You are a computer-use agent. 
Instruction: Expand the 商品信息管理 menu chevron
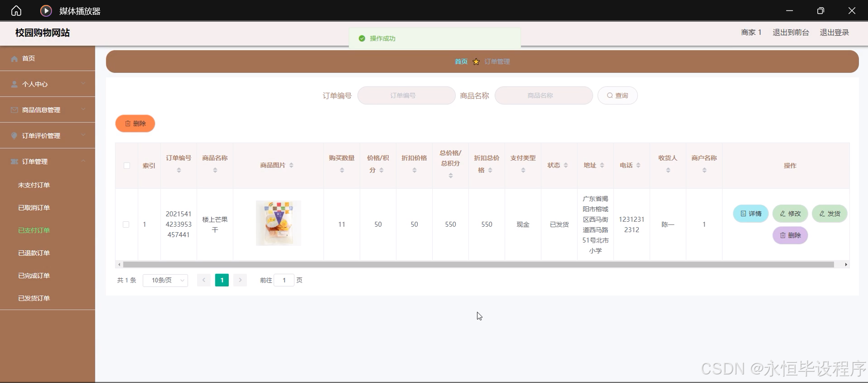click(83, 109)
